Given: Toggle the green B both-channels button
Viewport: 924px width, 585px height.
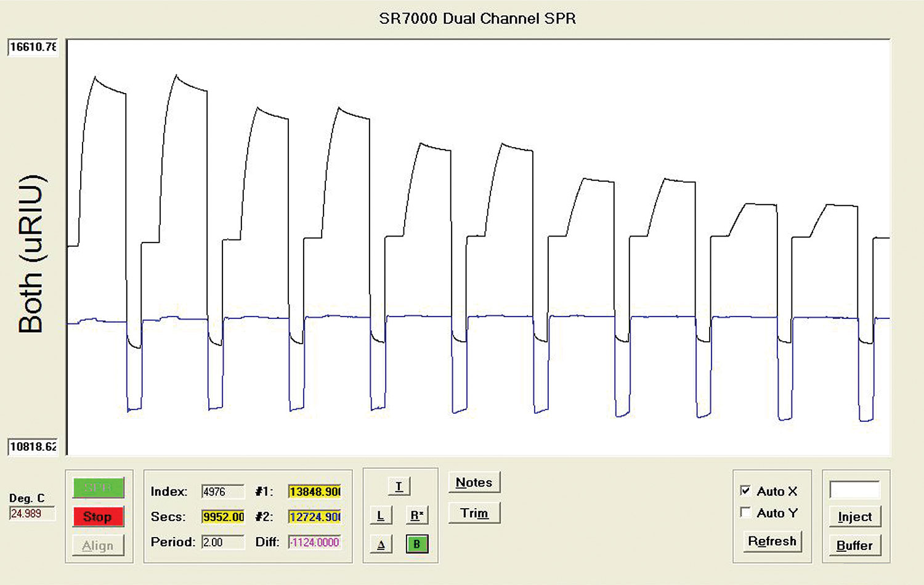Looking at the screenshot, I should tap(417, 544).
